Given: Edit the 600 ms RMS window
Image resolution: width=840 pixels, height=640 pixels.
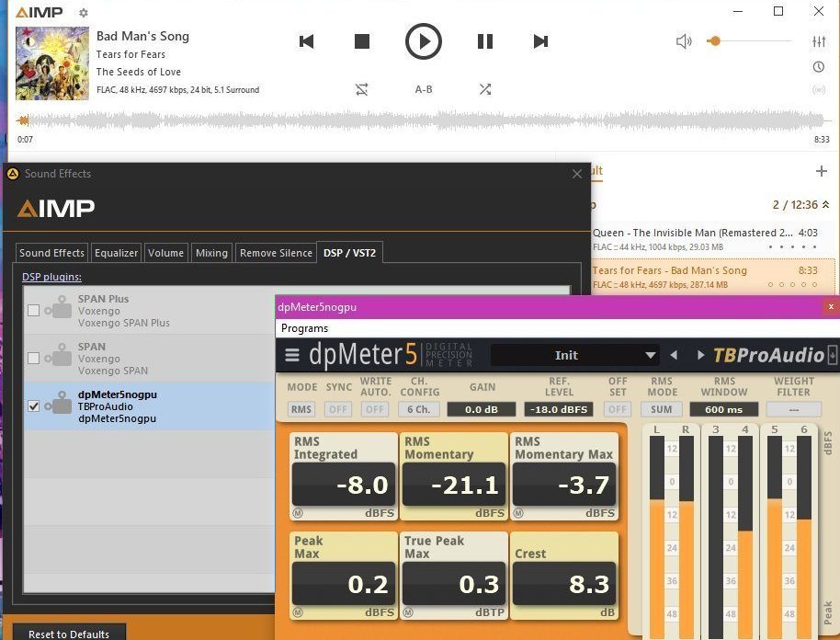Looking at the screenshot, I should [x=724, y=409].
